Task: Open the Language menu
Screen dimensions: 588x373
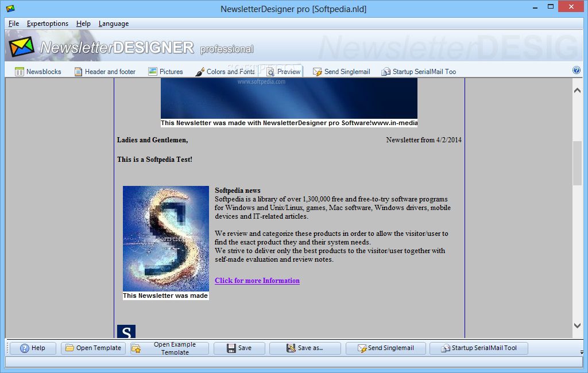Action: pos(114,24)
